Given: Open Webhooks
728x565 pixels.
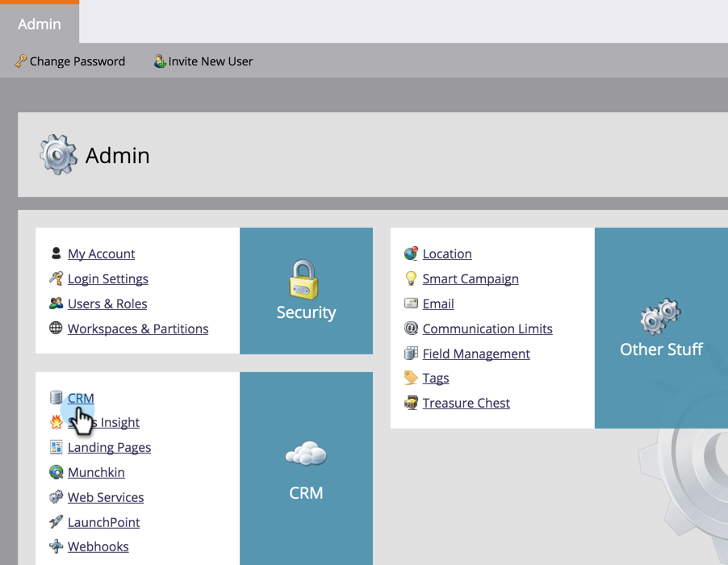Looking at the screenshot, I should [98, 547].
